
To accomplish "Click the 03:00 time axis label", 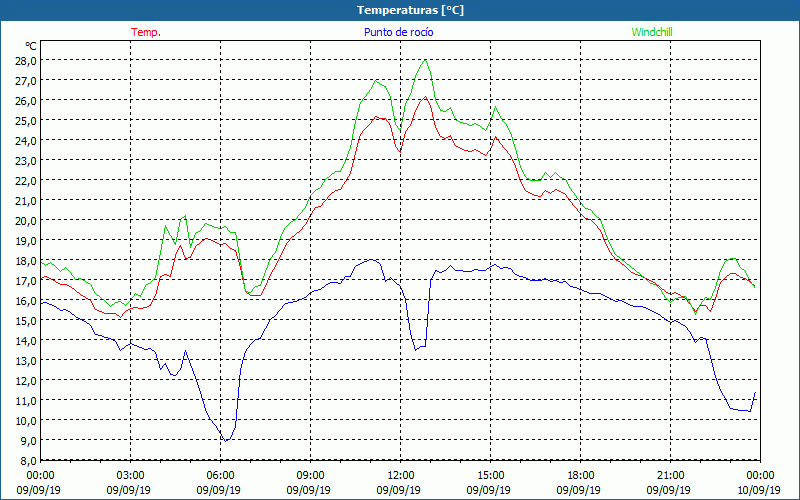I will (131, 475).
